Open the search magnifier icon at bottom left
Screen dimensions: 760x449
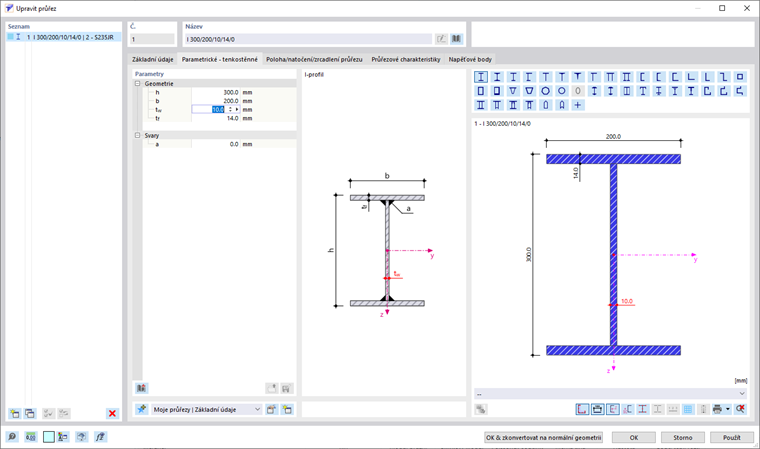(12, 437)
